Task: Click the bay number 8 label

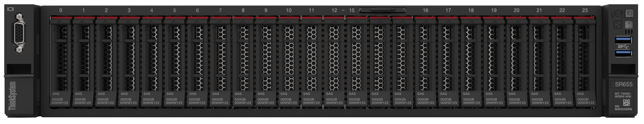Action: 243,11
